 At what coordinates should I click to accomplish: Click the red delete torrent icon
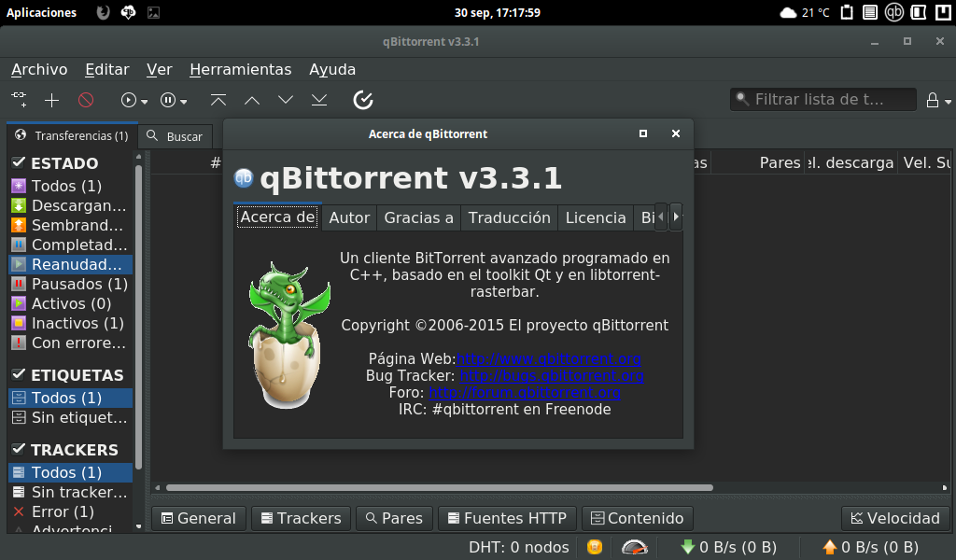pos(86,100)
